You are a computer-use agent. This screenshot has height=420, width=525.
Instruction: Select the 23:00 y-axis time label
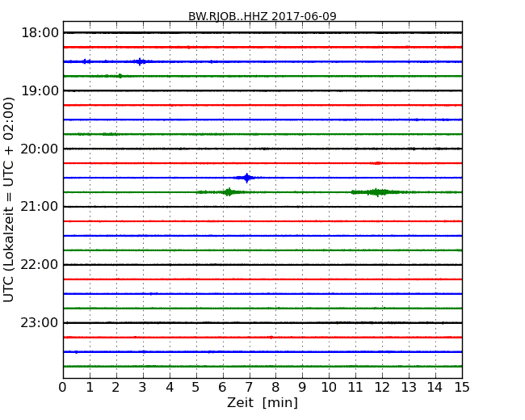click(40, 322)
